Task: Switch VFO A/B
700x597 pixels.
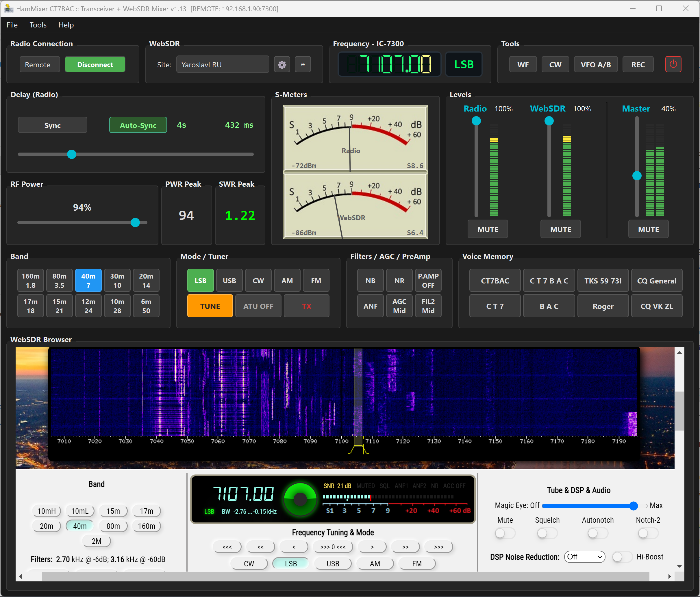Action: pyautogui.click(x=595, y=64)
